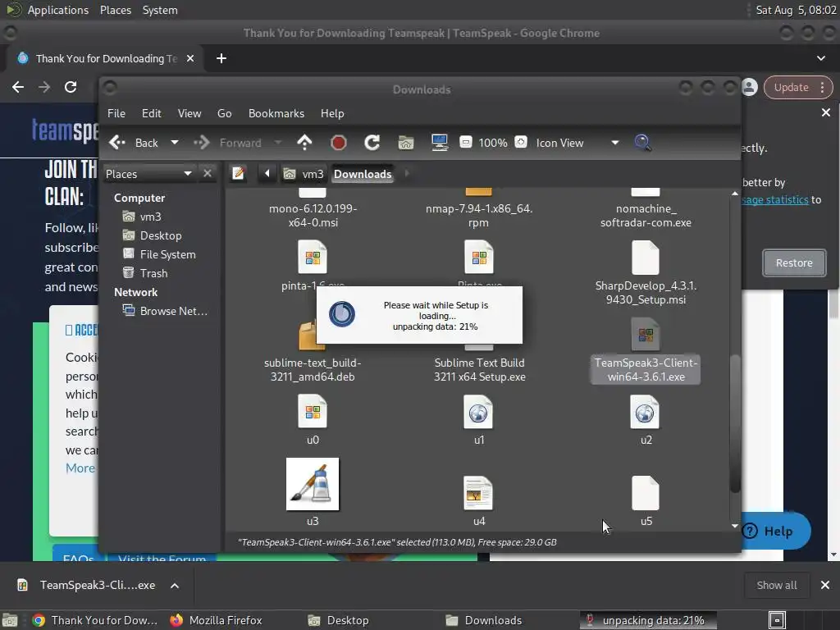Open the usage statistics link
Viewport: 840px width, 630px height.
775,199
